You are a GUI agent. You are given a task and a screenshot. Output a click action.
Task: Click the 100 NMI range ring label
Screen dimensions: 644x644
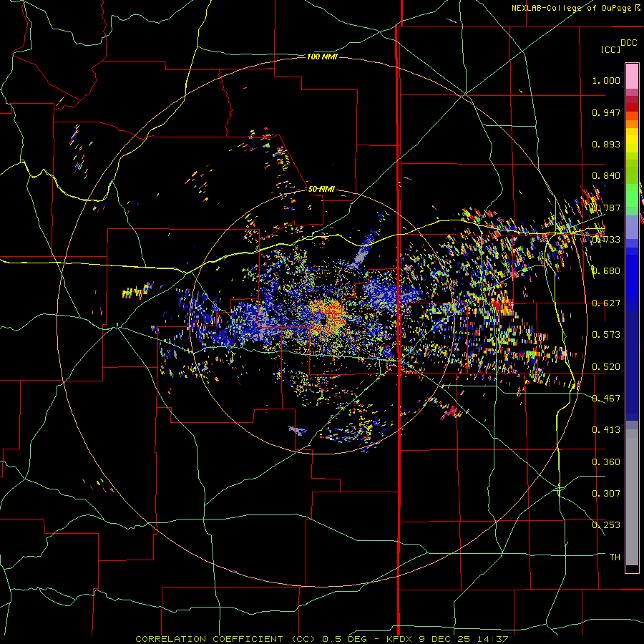click(x=322, y=57)
